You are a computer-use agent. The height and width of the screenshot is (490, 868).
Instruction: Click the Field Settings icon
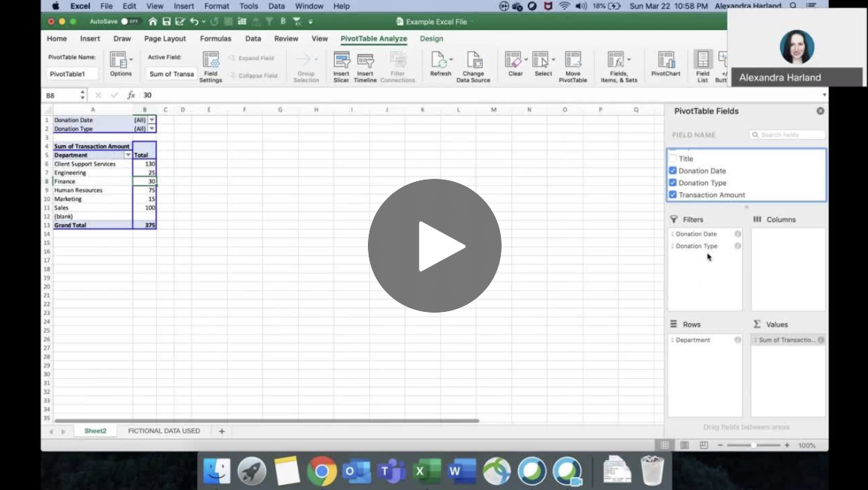[211, 61]
